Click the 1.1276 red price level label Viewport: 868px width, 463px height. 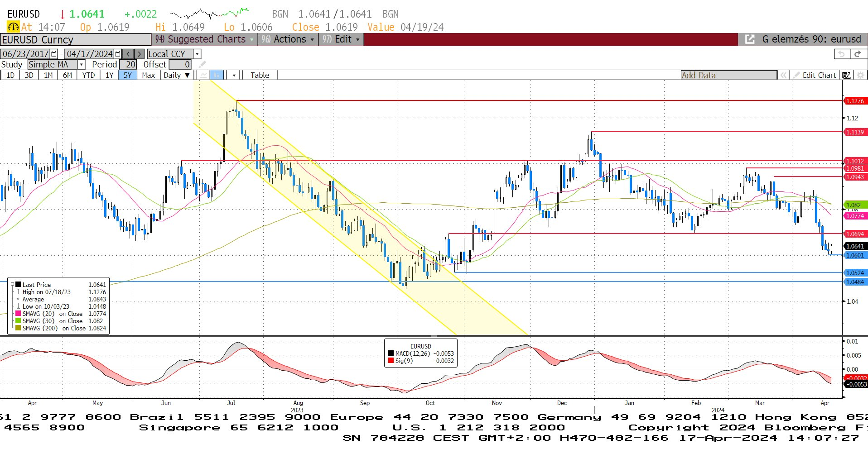(x=855, y=101)
